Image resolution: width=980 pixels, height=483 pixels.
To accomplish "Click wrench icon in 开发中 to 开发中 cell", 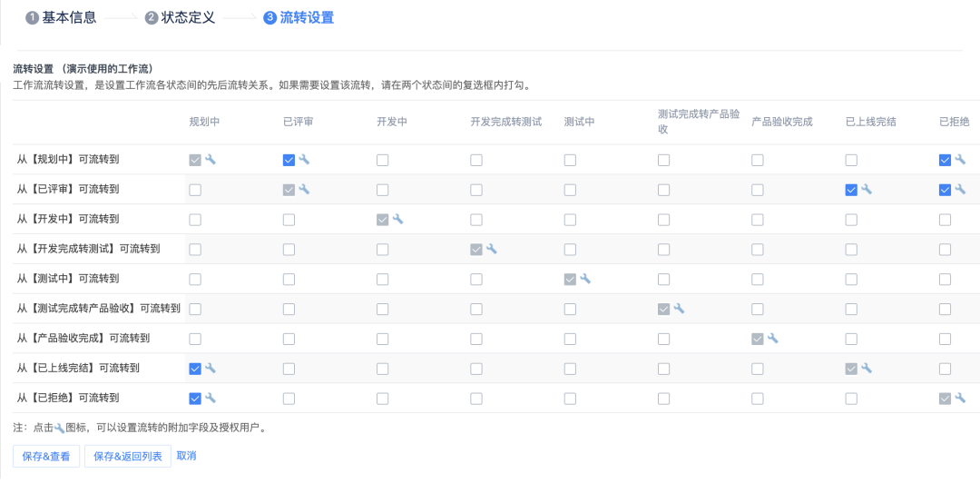I will pyautogui.click(x=397, y=220).
